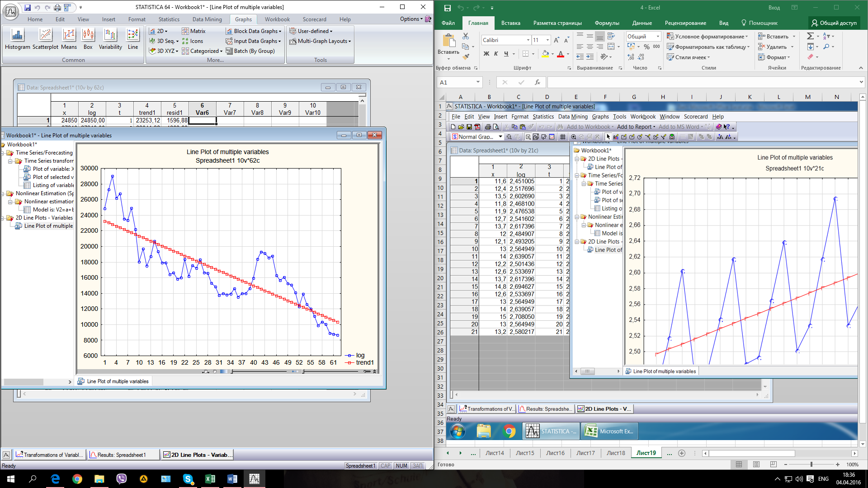Screen dimensions: 868x488
Task: Click Excel's AutoSum sigma icon
Action: 810,36
